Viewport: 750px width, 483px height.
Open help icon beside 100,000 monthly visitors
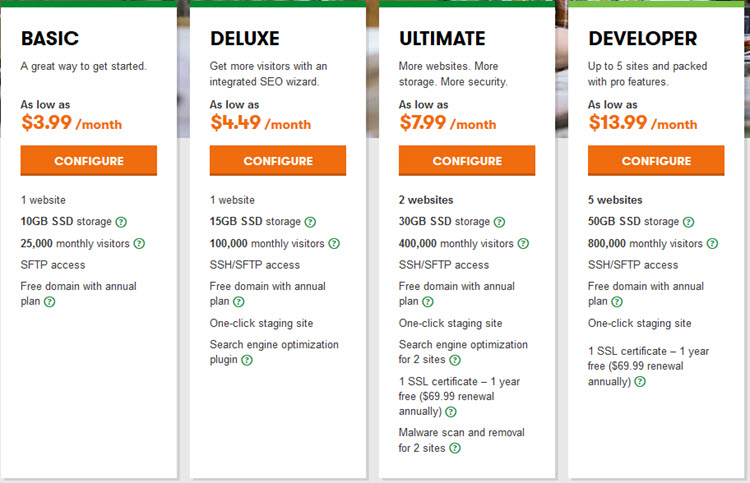[334, 243]
